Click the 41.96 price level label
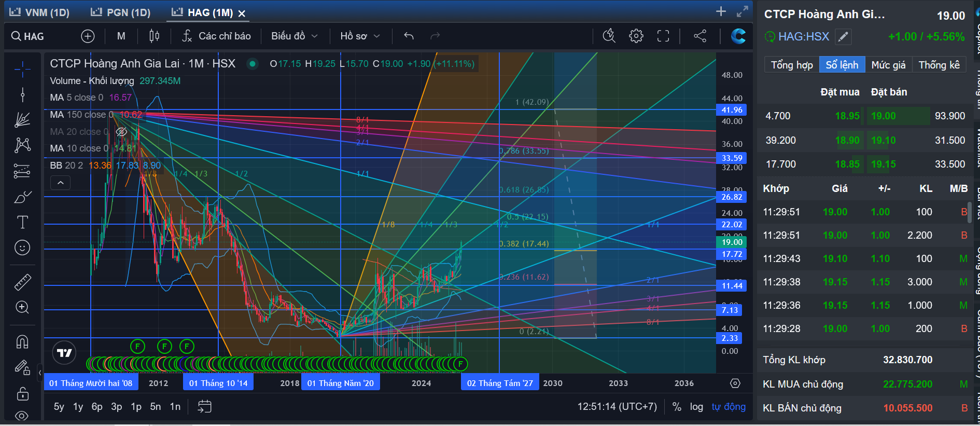The image size is (980, 426). point(732,110)
